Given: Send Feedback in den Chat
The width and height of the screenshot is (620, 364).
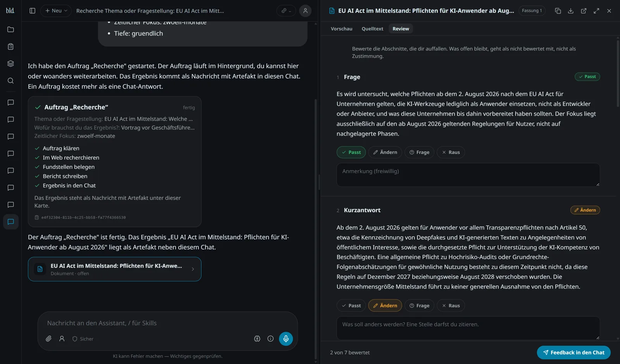Looking at the screenshot, I should (x=573, y=352).
